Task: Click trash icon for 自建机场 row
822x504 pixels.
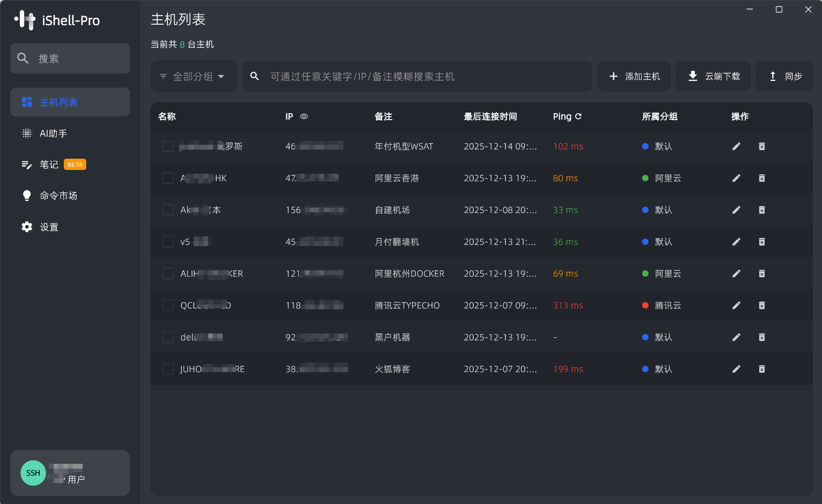Action: click(761, 210)
